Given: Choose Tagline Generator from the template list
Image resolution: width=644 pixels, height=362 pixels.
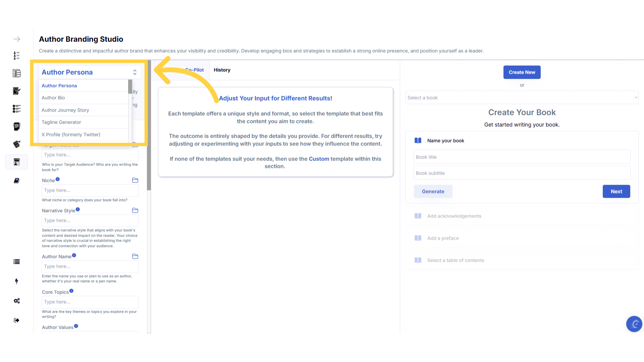Looking at the screenshot, I should click(83, 122).
